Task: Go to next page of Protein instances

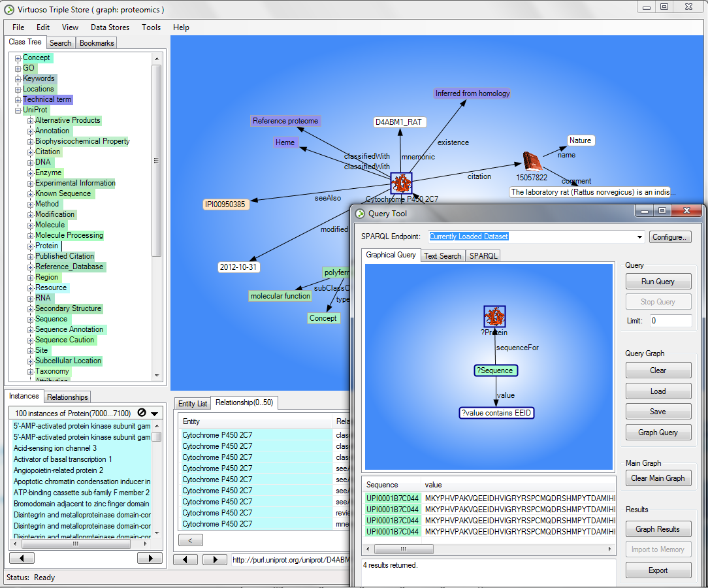Action: click(x=150, y=558)
